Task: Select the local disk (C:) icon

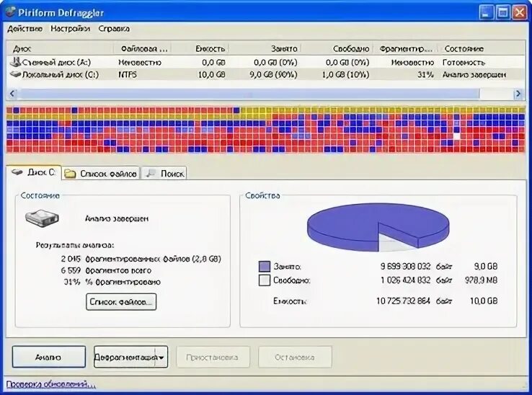Action: pyautogui.click(x=15, y=74)
